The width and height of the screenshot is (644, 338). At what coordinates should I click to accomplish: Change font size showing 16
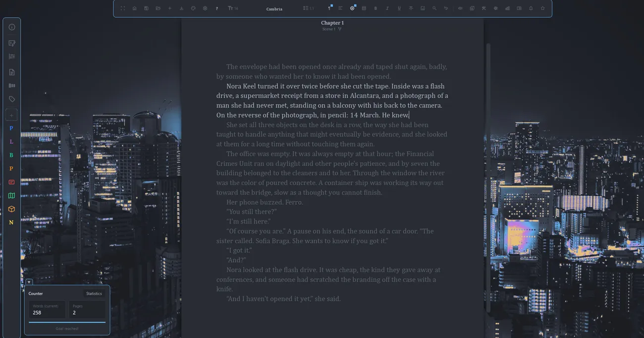tap(233, 8)
